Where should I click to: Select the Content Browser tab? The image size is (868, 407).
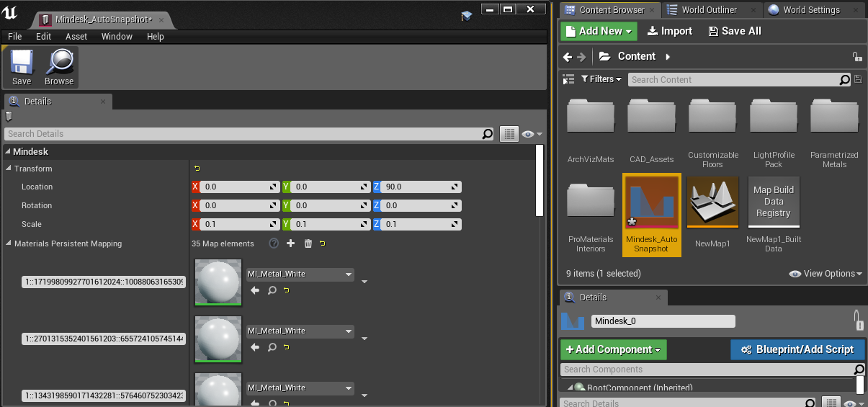[x=612, y=9]
